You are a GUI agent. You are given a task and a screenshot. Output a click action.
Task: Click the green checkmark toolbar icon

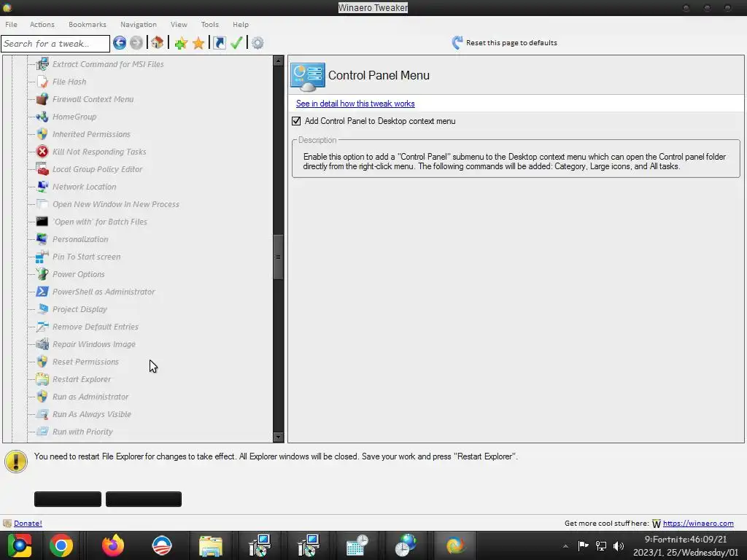237,43
